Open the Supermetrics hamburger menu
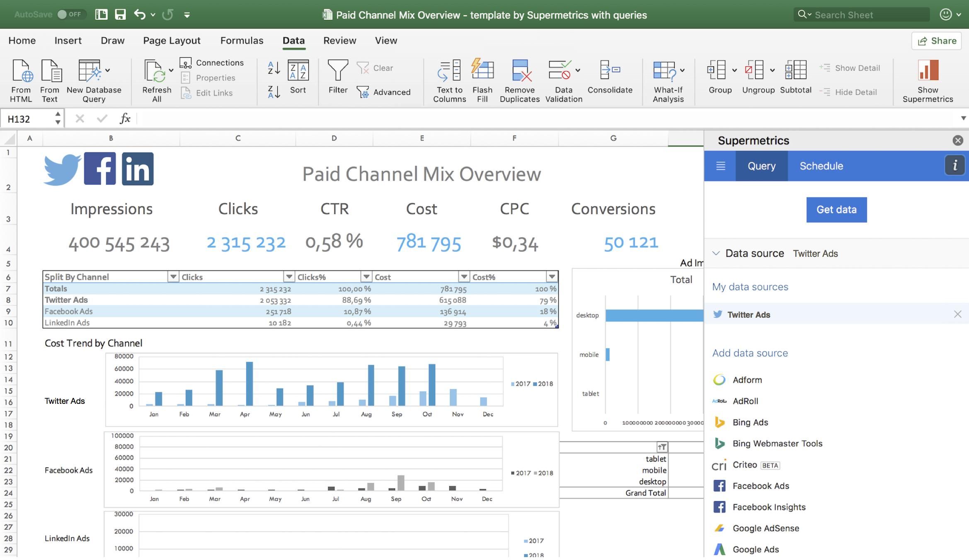 coord(720,166)
